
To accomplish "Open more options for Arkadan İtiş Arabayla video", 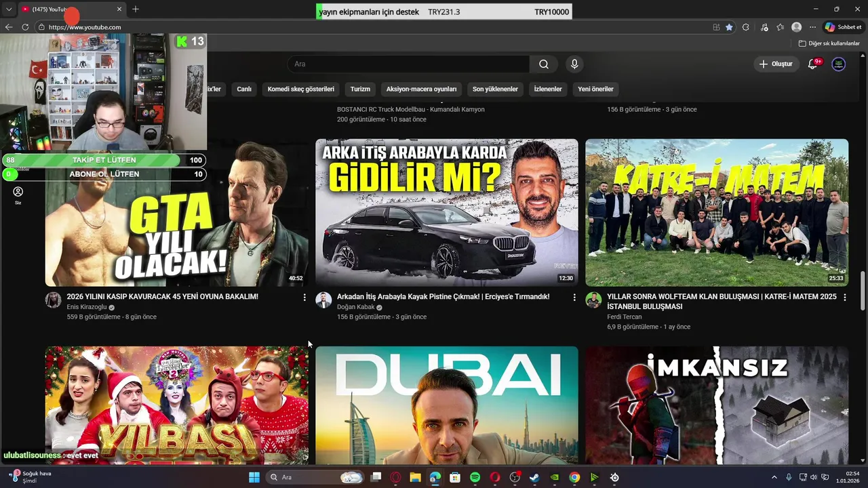I will [574, 298].
